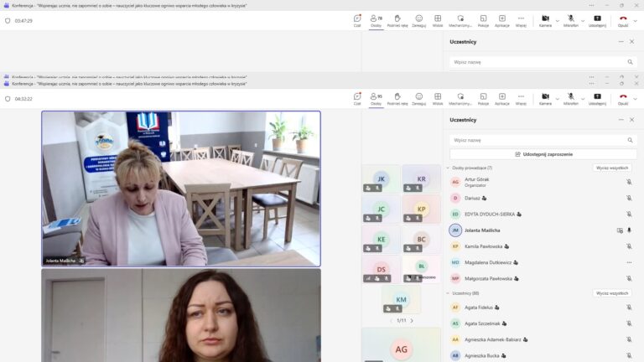Screen dimensions: 644x362
Task: Select the JK participant tile
Action: click(382, 179)
